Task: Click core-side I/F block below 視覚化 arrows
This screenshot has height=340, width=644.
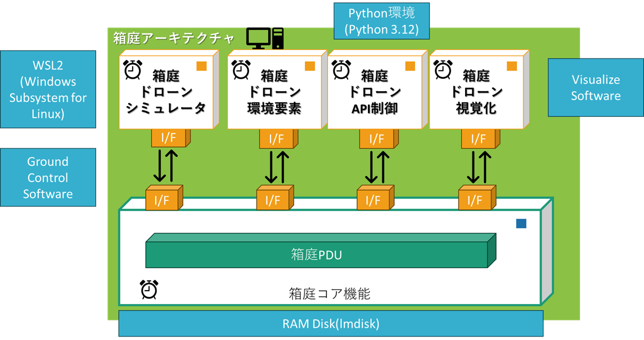Action: point(478,198)
